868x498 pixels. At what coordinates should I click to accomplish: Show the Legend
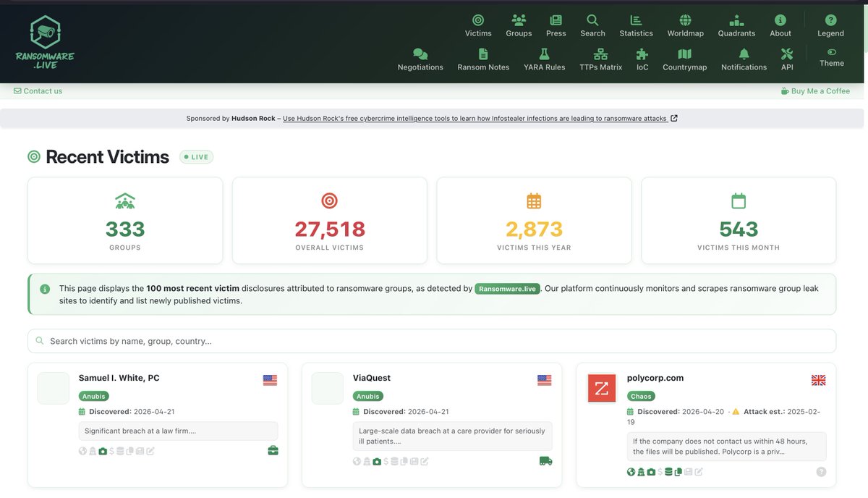click(830, 25)
